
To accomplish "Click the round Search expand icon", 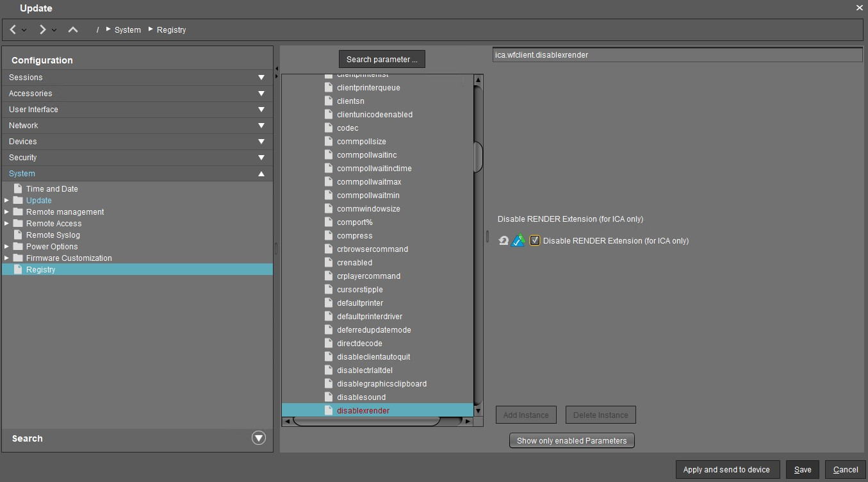I will (259, 438).
